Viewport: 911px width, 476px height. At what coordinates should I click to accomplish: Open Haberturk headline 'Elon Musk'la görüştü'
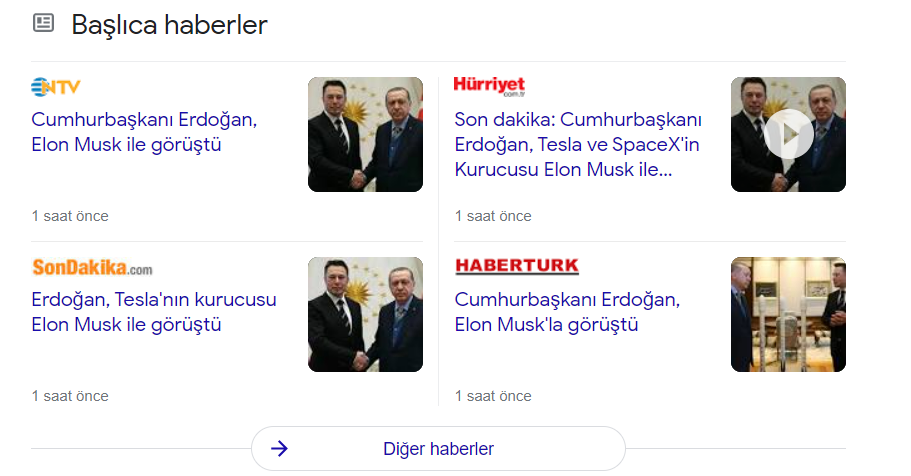tap(567, 312)
